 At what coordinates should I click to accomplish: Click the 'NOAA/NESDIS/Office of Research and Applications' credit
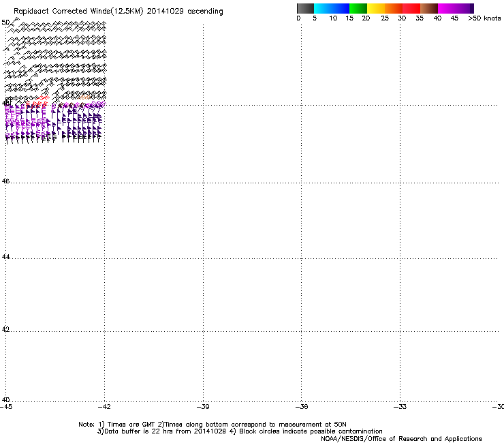pyautogui.click(x=401, y=439)
